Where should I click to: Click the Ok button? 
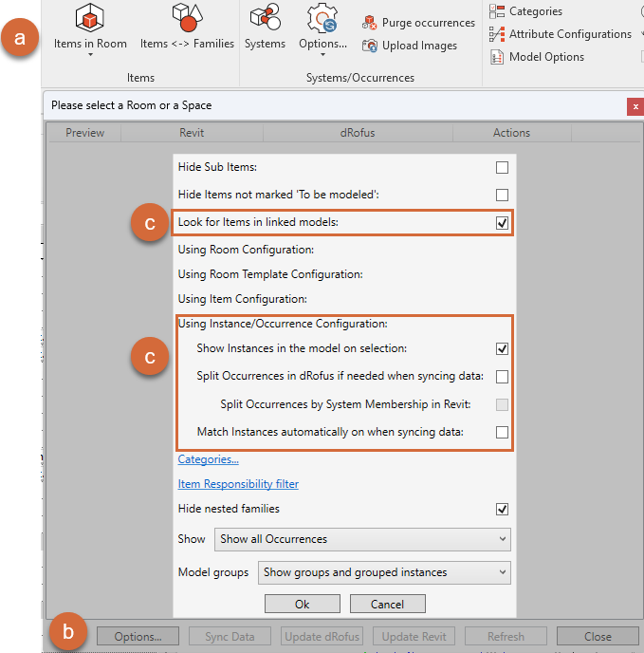pyautogui.click(x=302, y=605)
